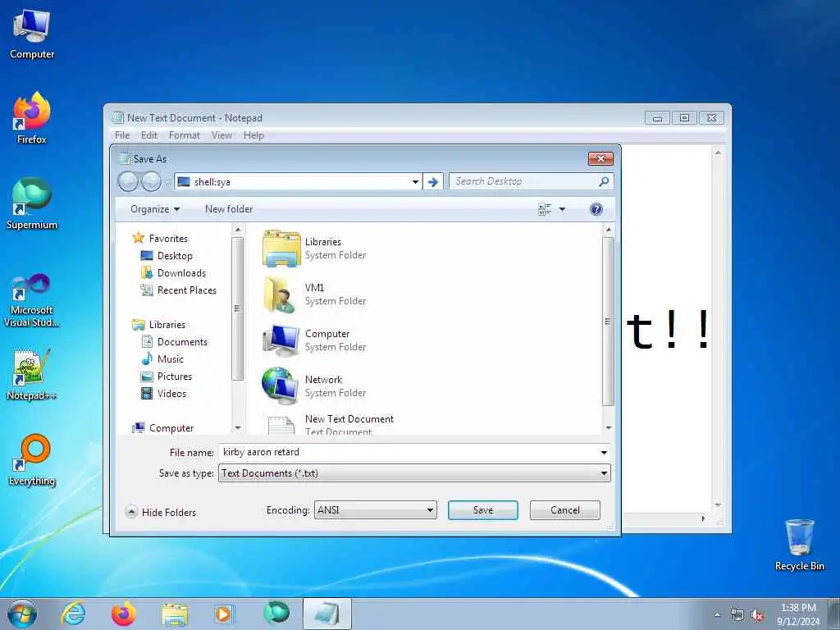Open the Recycle Bin on desktop
Image resolution: width=840 pixels, height=630 pixels.
[x=799, y=545]
